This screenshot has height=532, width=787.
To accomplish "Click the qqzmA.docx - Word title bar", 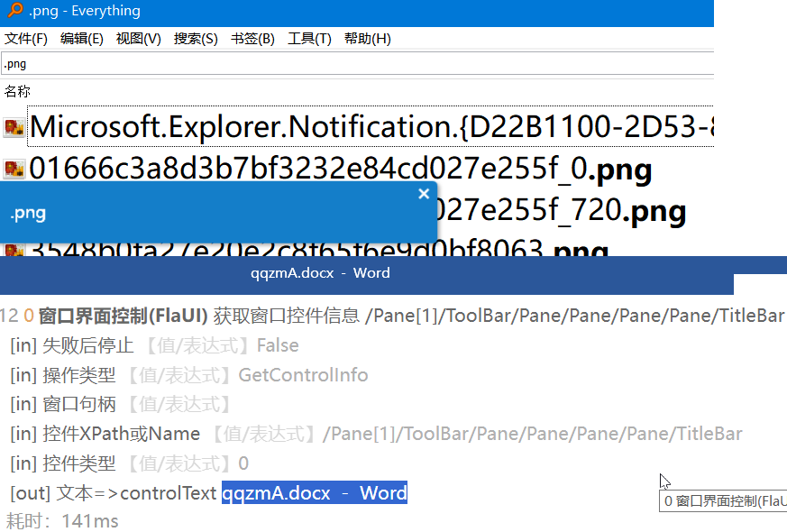I will pyautogui.click(x=366, y=274).
